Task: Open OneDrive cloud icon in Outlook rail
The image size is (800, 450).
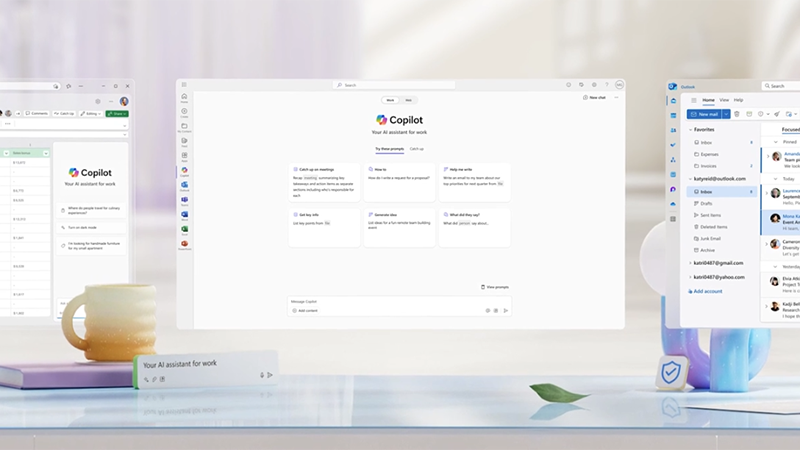Action: [x=673, y=204]
